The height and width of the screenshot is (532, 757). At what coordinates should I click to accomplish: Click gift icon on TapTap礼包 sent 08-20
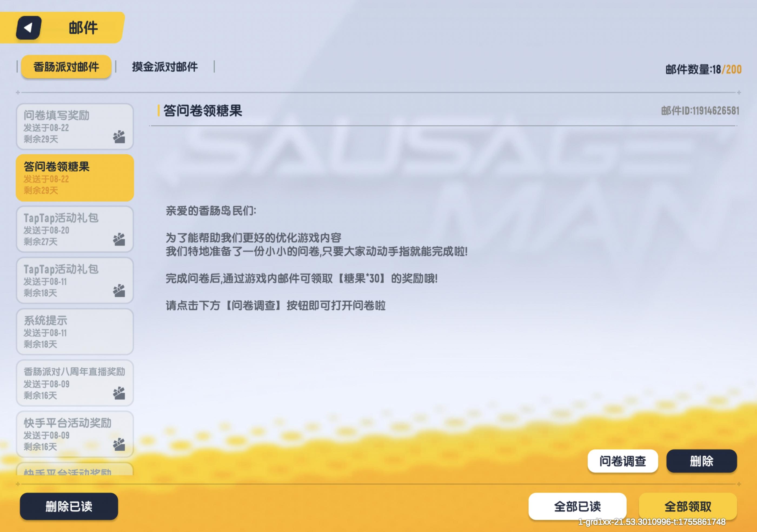[x=119, y=239]
